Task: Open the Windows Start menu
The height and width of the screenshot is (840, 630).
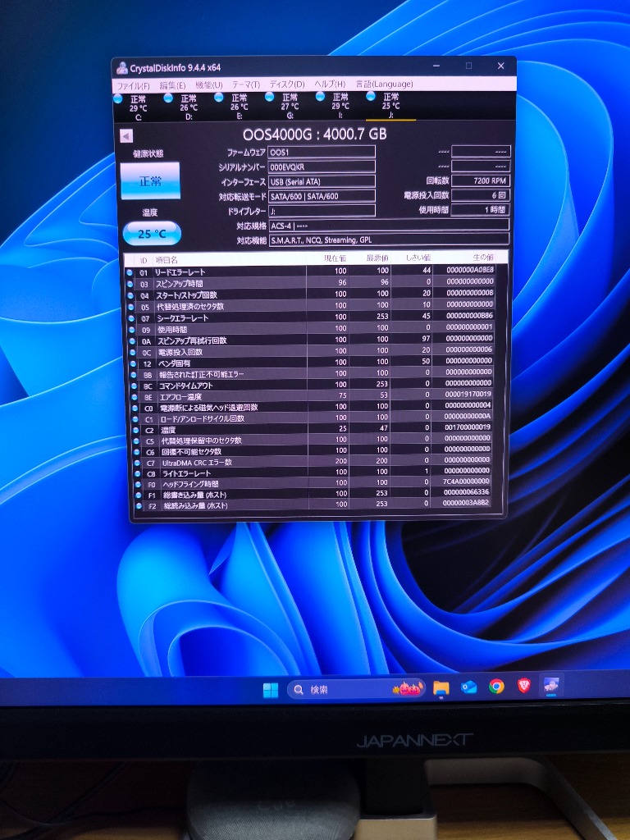Action: tap(271, 690)
